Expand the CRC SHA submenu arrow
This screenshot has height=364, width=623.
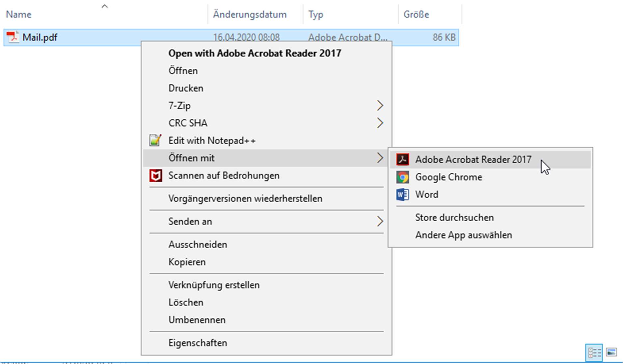pyautogui.click(x=380, y=123)
